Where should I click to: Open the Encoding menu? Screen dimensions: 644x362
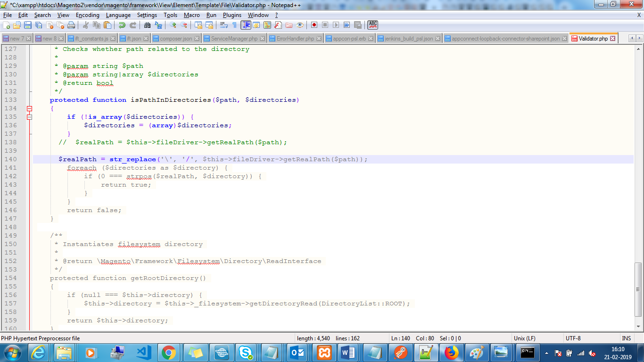coord(87,15)
